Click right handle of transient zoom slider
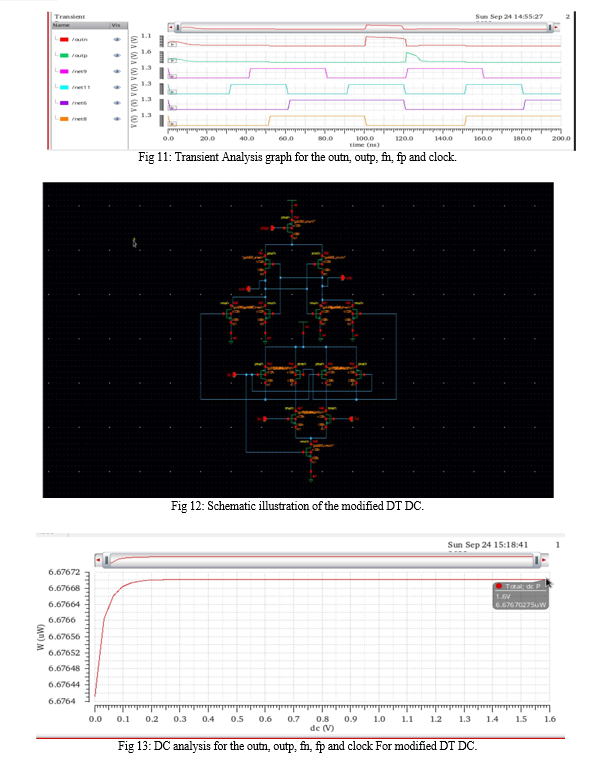This screenshot has width=602, height=761. click(x=550, y=28)
